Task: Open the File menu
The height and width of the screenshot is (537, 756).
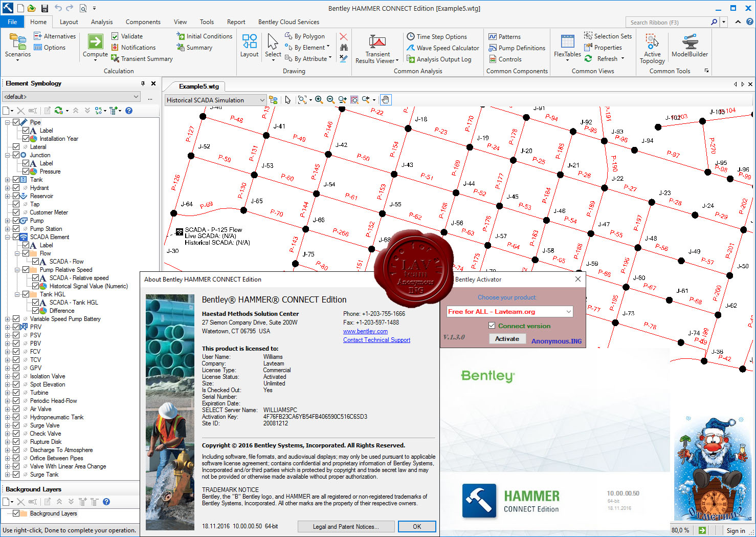Action: click(12, 22)
